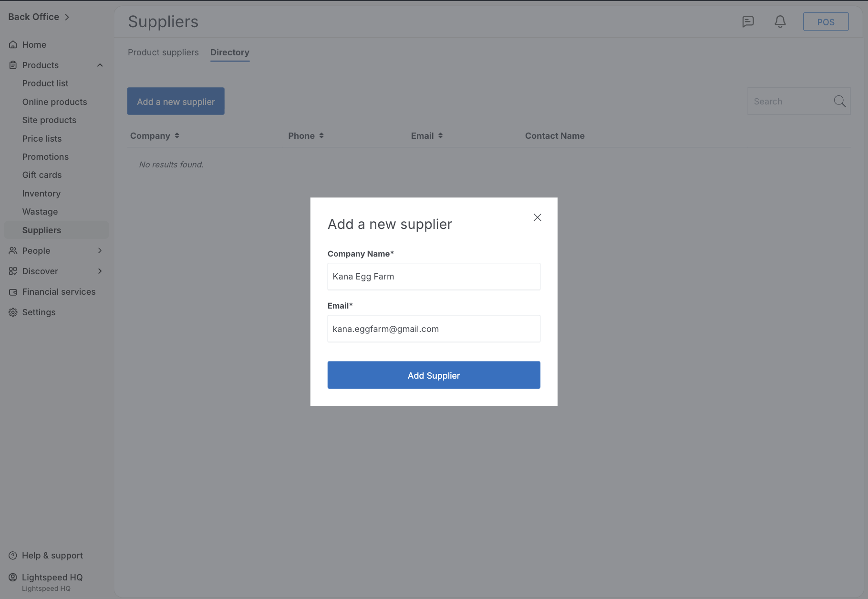Viewport: 868px width, 599px height.
Task: Navigate to Price lists
Action: (x=42, y=139)
